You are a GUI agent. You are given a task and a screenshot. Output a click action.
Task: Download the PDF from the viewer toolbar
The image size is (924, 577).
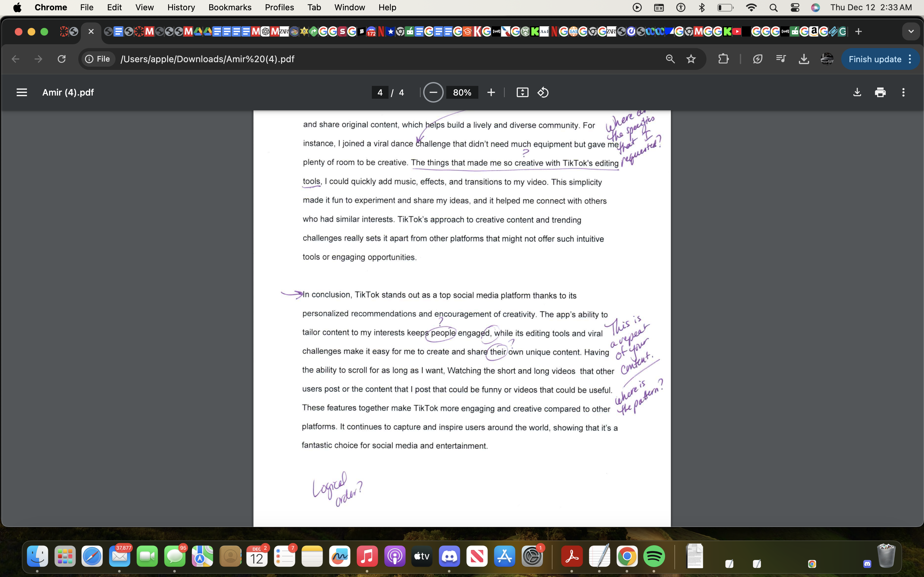857,92
